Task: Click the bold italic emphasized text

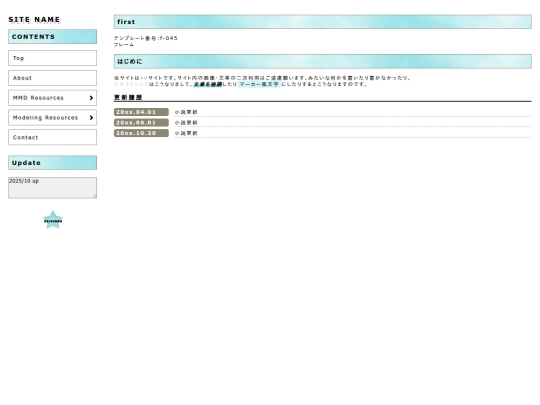Action: [x=208, y=84]
